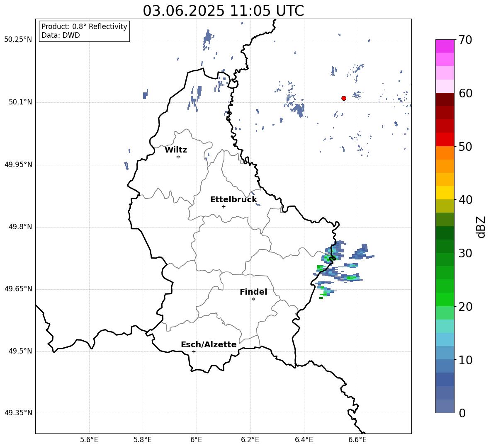This screenshot has height=448, width=491.
Task: Select the Ettelbruck city label
Action: [233, 200]
